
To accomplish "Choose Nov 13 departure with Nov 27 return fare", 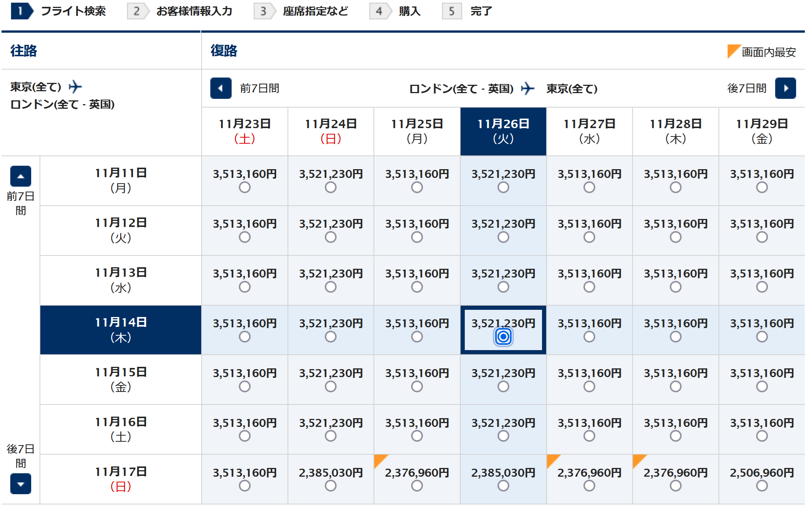I will point(589,287).
